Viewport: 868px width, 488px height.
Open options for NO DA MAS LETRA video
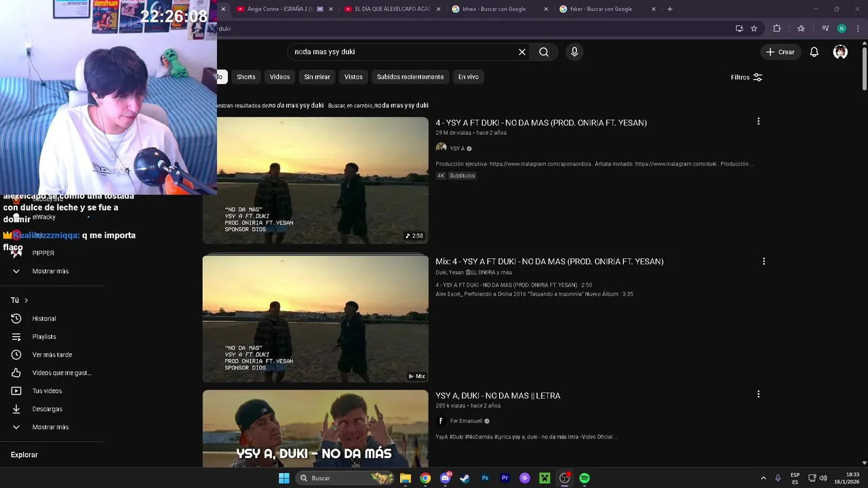(758, 394)
